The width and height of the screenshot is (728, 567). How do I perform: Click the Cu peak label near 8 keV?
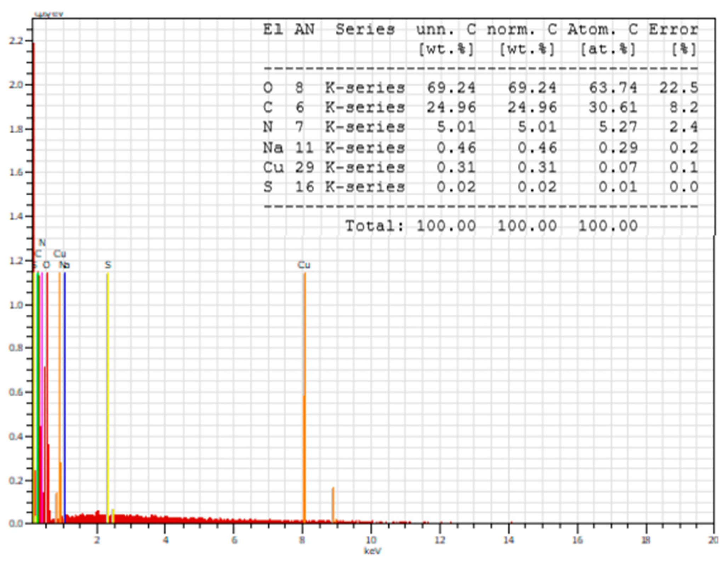pos(304,265)
